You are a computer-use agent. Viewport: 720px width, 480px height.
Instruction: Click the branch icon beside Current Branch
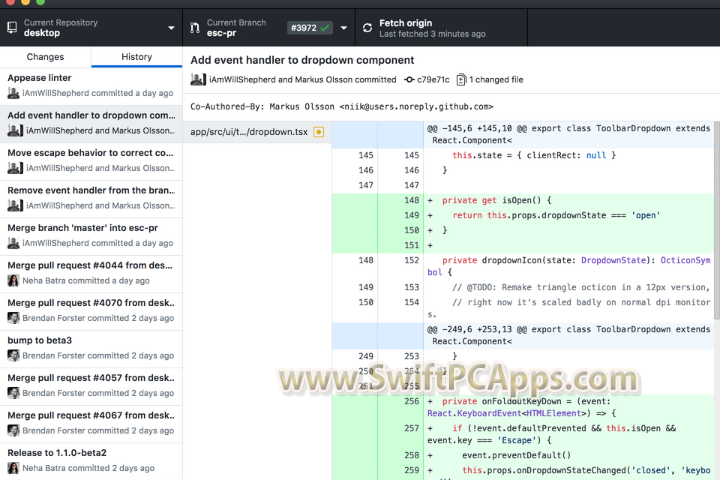(x=195, y=28)
